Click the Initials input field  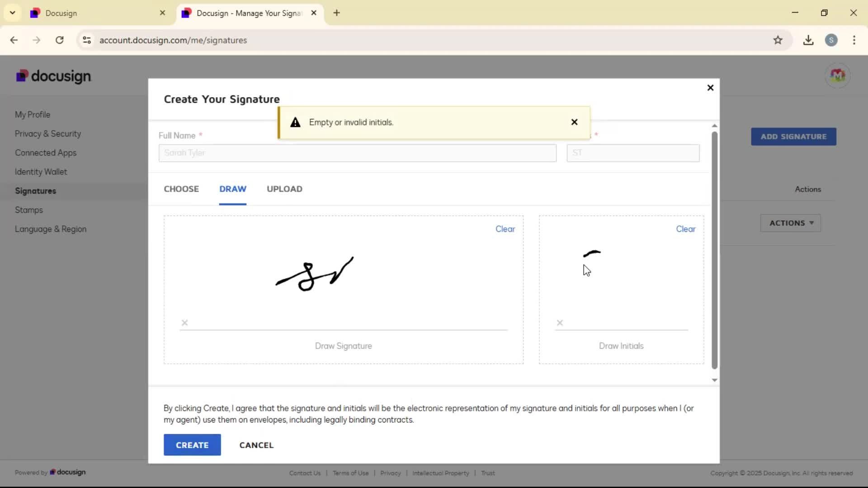pyautogui.click(x=633, y=153)
